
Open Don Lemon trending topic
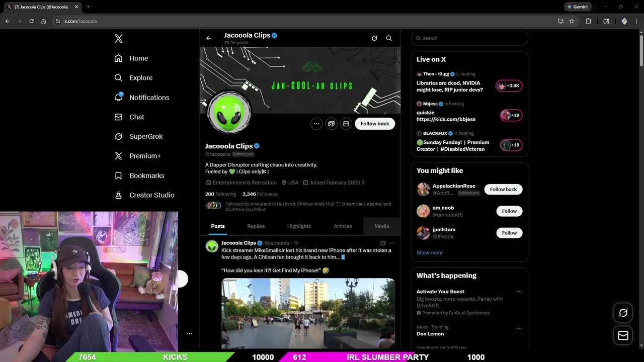coord(430,334)
